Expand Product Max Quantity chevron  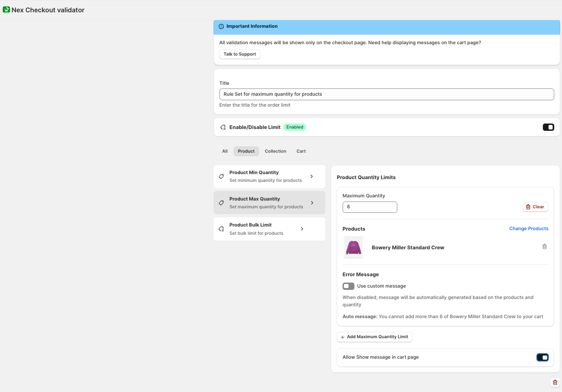[x=312, y=203]
